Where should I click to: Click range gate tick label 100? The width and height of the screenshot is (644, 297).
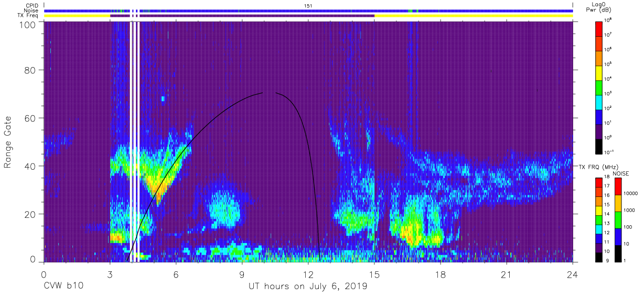point(27,25)
